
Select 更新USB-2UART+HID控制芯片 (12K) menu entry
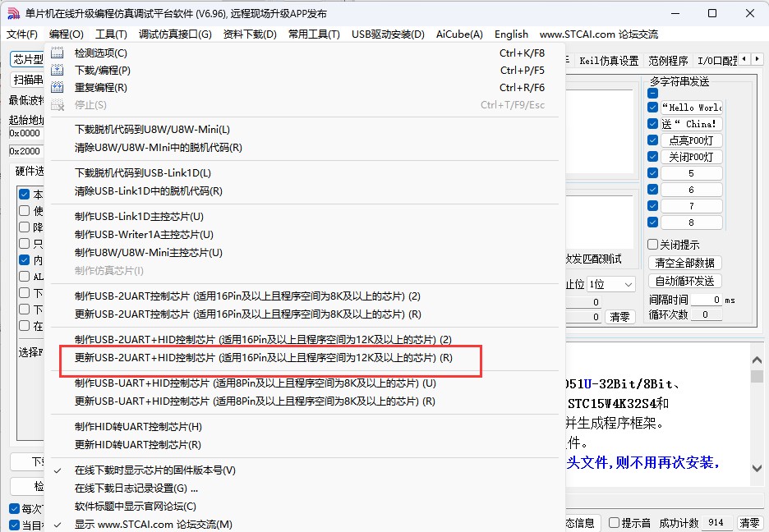point(263,358)
